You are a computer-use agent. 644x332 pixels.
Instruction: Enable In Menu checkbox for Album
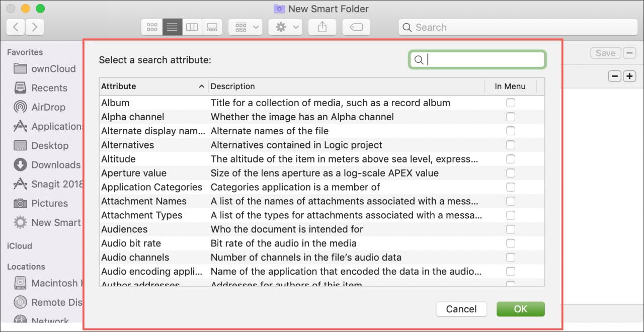coord(511,103)
